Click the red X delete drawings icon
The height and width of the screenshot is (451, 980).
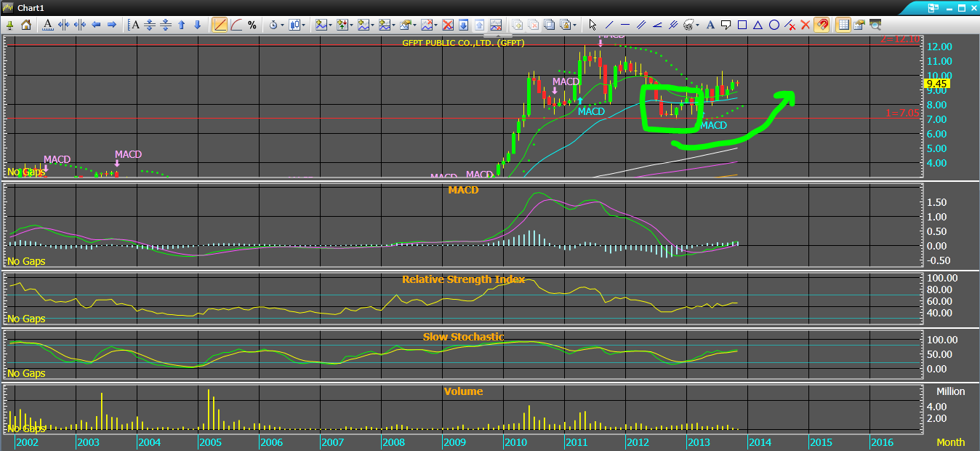pos(805,25)
